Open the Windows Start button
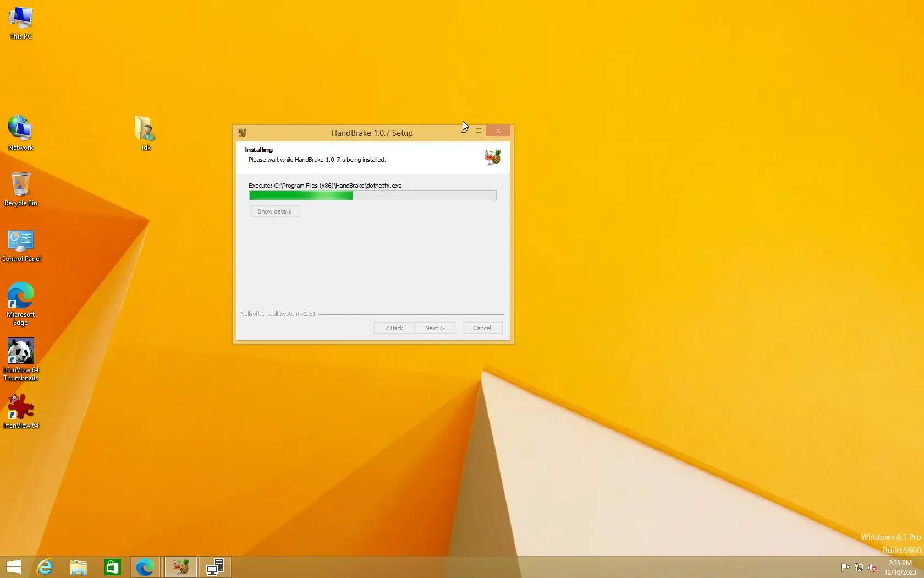This screenshot has height=578, width=924. [14, 567]
